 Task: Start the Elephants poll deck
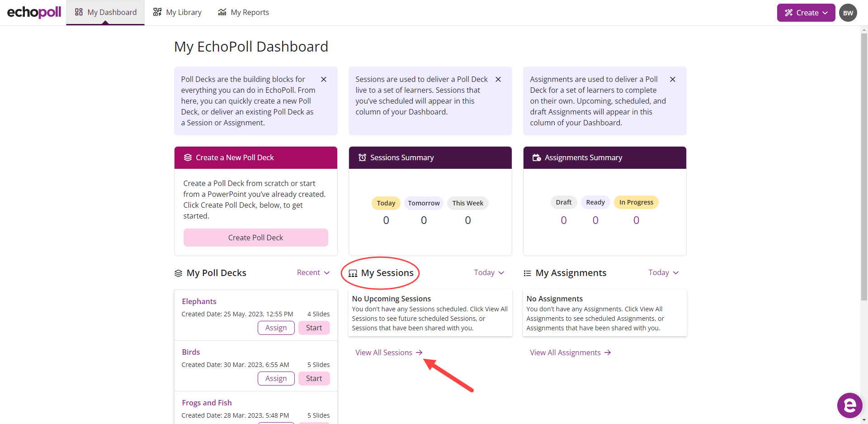pyautogui.click(x=314, y=328)
